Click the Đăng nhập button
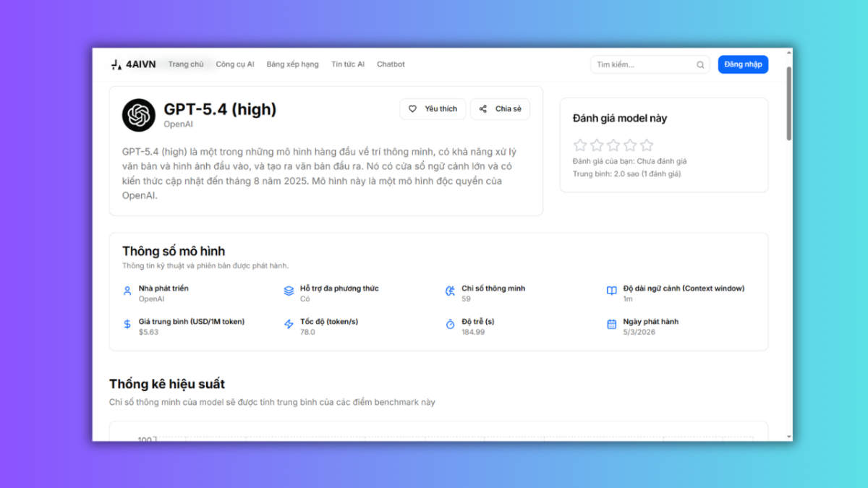The height and width of the screenshot is (488, 868). pyautogui.click(x=743, y=64)
